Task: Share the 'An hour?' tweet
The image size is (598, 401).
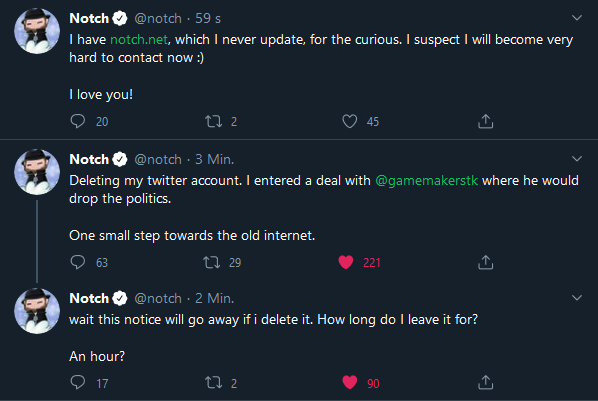Action: [x=485, y=382]
